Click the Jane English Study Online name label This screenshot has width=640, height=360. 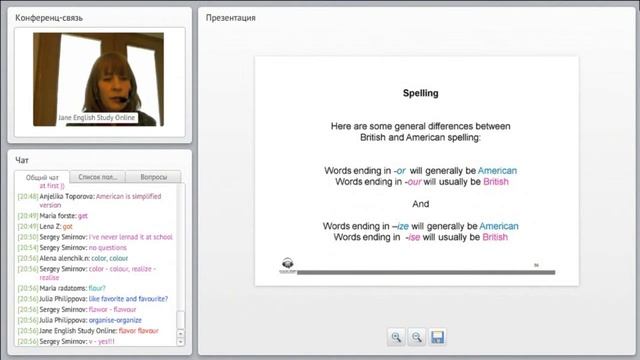coord(96,118)
